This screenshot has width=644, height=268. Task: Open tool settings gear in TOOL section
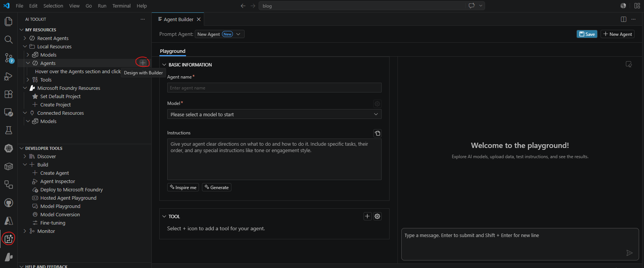click(x=377, y=216)
